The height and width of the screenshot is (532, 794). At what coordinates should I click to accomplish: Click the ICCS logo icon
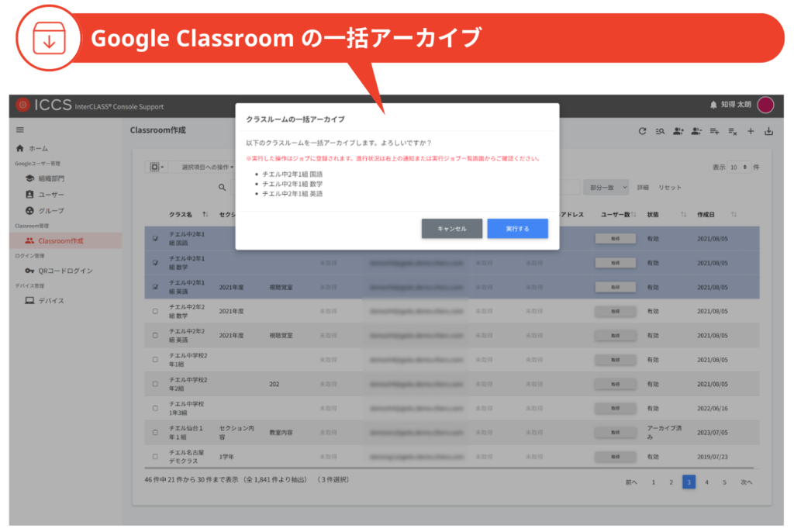coord(22,105)
